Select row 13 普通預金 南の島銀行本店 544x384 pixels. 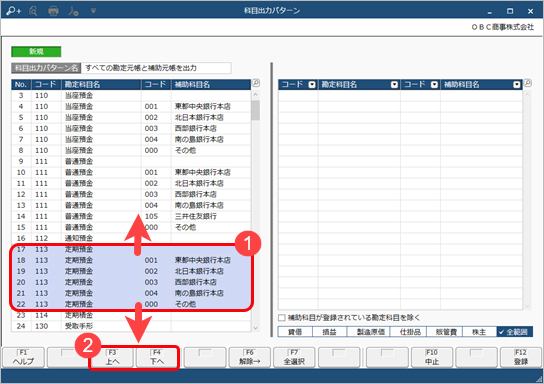[131, 205]
